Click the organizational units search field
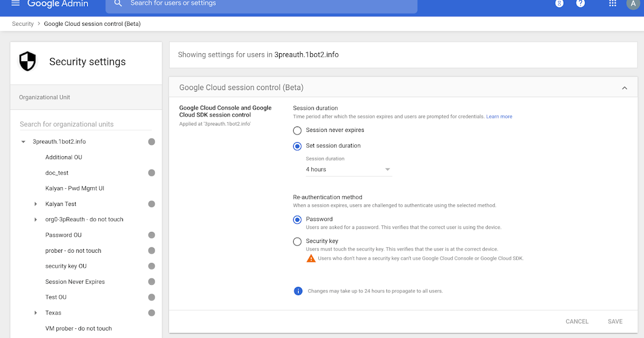 pyautogui.click(x=86, y=124)
